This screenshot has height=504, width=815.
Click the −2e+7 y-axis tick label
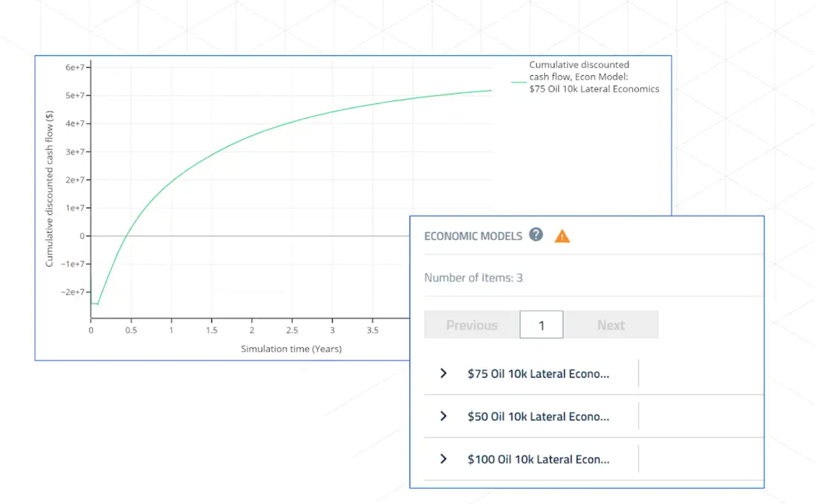72,292
